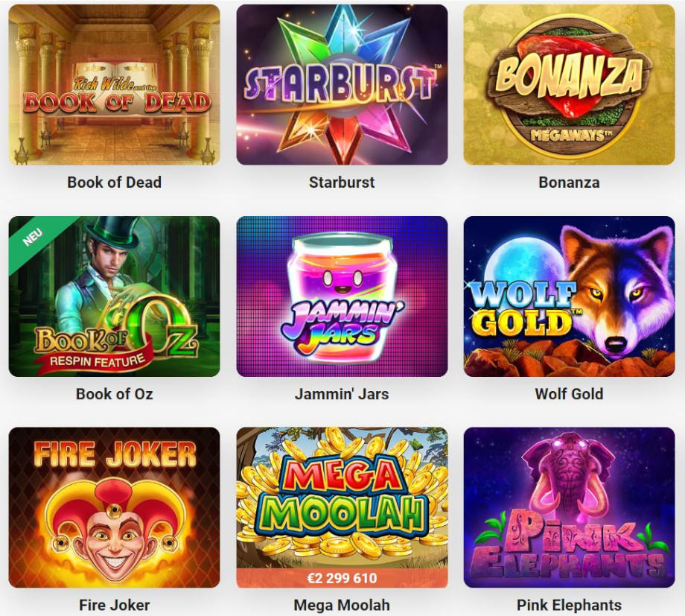Open the Book of Dead game thumbnail
Image resolution: width=685 pixels, height=616 pixels.
click(x=114, y=85)
